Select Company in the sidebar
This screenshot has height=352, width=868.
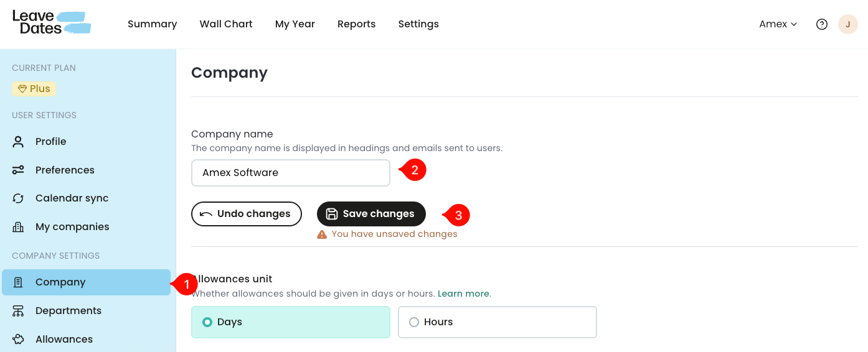[x=86, y=282]
